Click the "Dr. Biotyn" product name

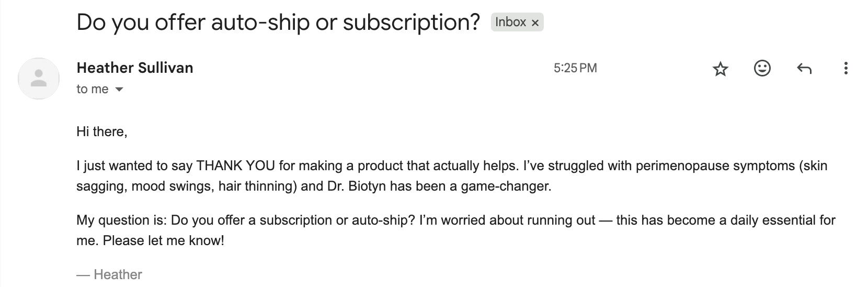[x=356, y=186]
